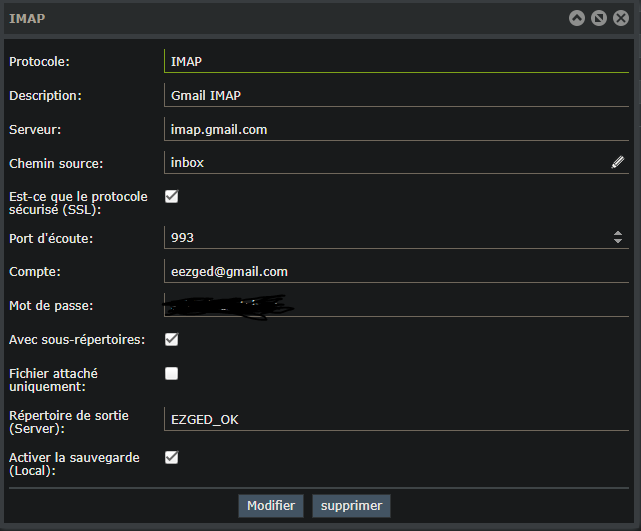
Task: Enable the Fichier attaché uniquement checkbox
Action: pyautogui.click(x=171, y=373)
